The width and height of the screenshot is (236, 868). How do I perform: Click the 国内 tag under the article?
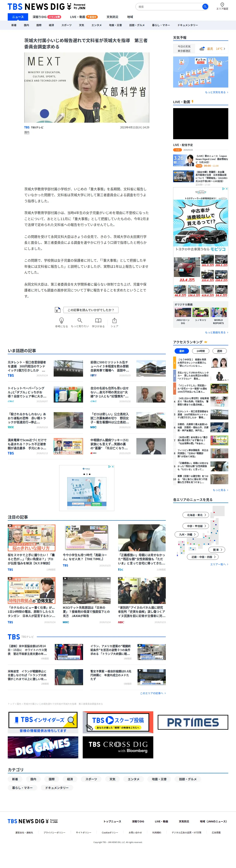click(27, 132)
